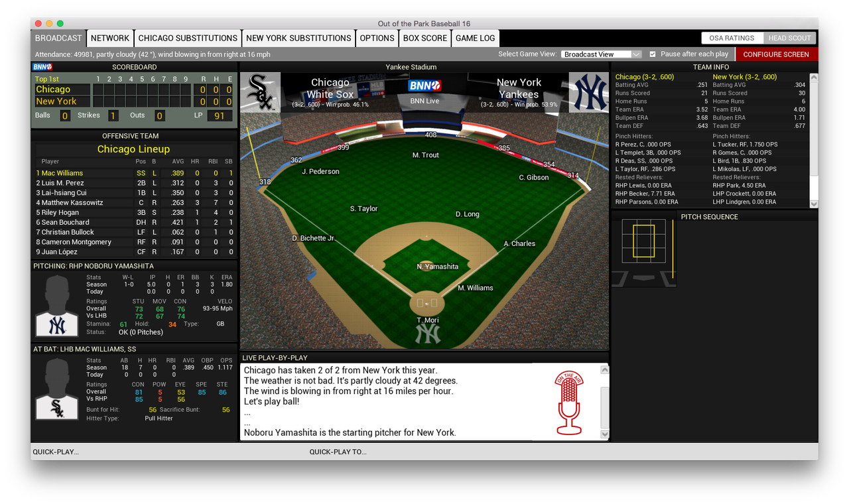849x504 pixels.
Task: Click pinch hitter L Tucker, RF entry
Action: click(x=746, y=145)
